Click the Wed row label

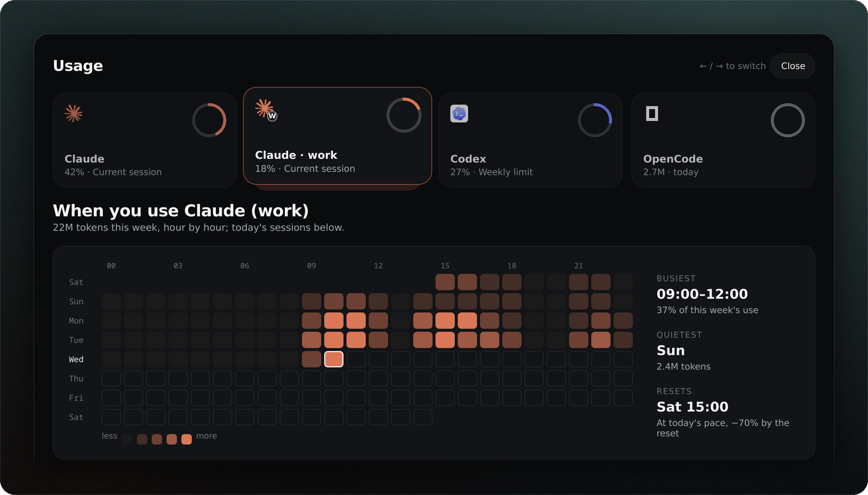click(x=76, y=359)
